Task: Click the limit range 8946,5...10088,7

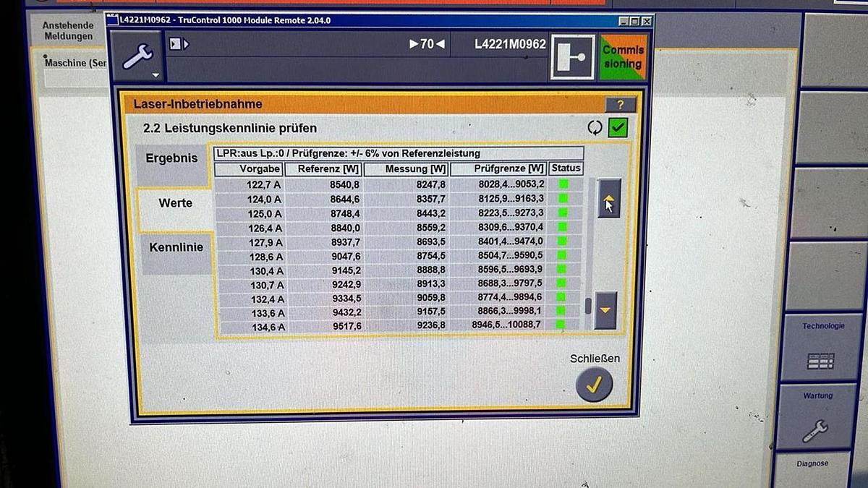Action: pyautogui.click(x=506, y=325)
